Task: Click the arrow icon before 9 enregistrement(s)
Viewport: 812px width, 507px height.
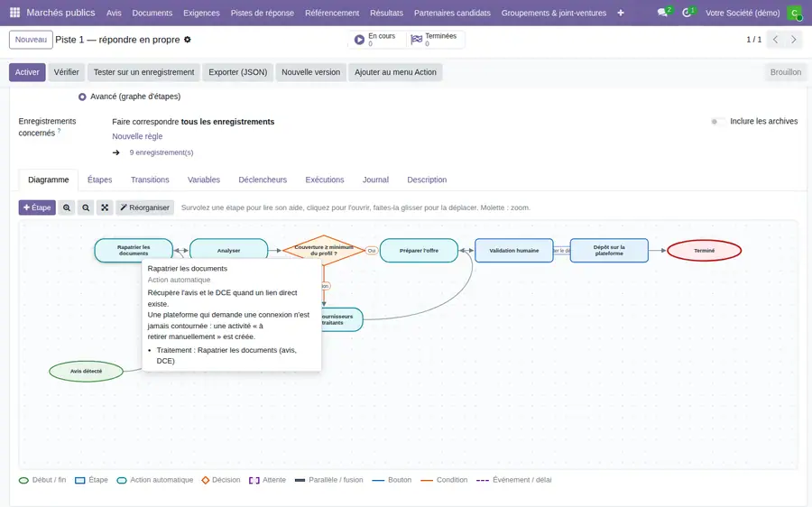Action: 116,152
